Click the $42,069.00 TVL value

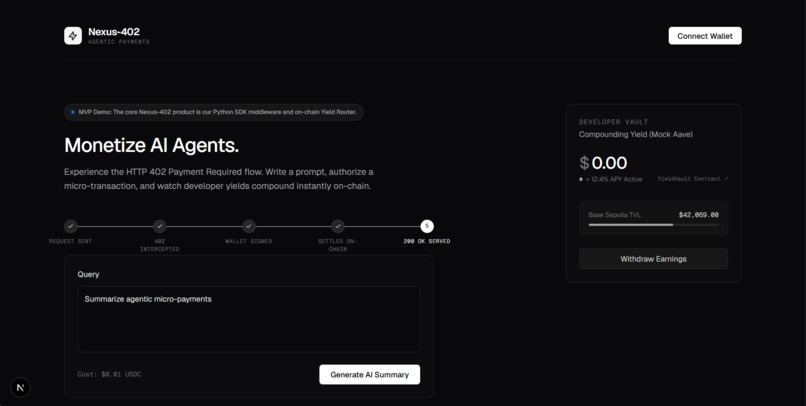coord(699,215)
